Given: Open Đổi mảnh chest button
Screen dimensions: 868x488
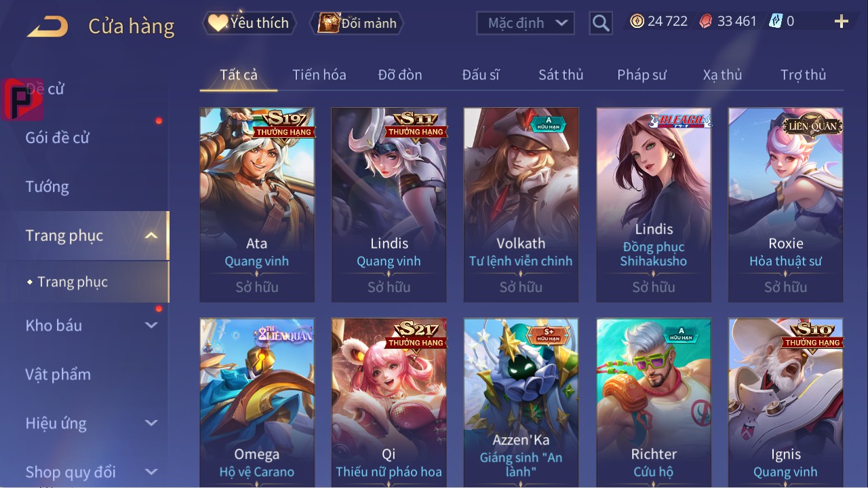Looking at the screenshot, I should point(357,23).
